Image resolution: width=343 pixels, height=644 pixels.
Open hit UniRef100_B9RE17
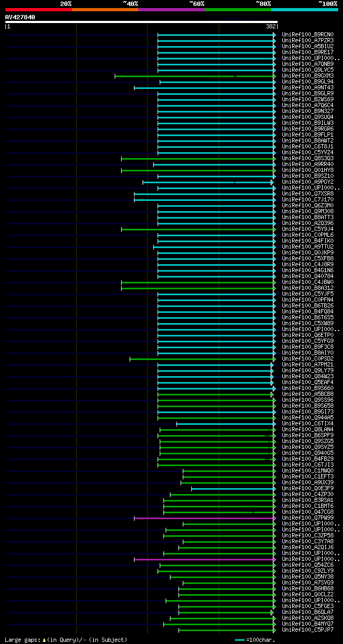pos(308,53)
